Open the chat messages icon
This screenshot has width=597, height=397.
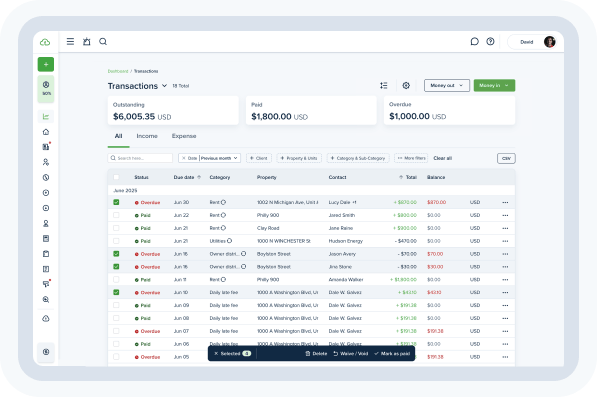474,41
